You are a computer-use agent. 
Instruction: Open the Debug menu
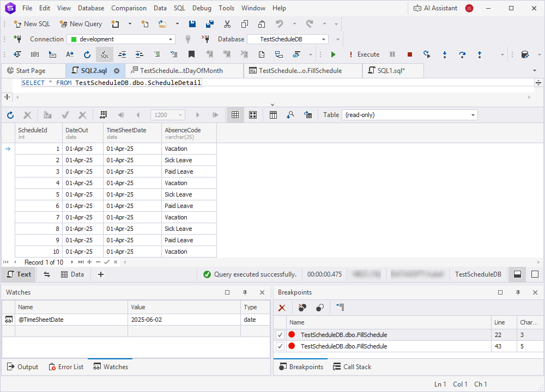point(202,8)
